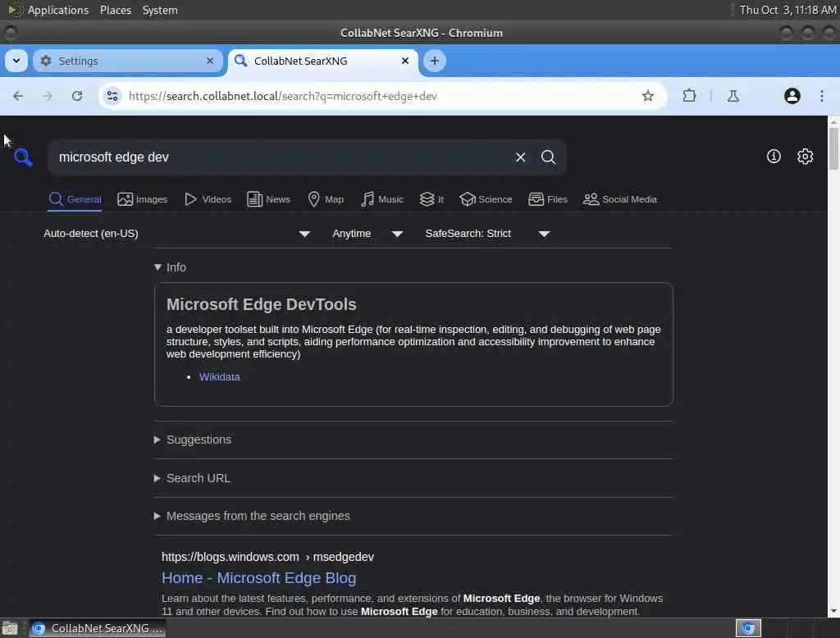This screenshot has height=638, width=840.
Task: Go forward in browser history
Action: click(48, 96)
